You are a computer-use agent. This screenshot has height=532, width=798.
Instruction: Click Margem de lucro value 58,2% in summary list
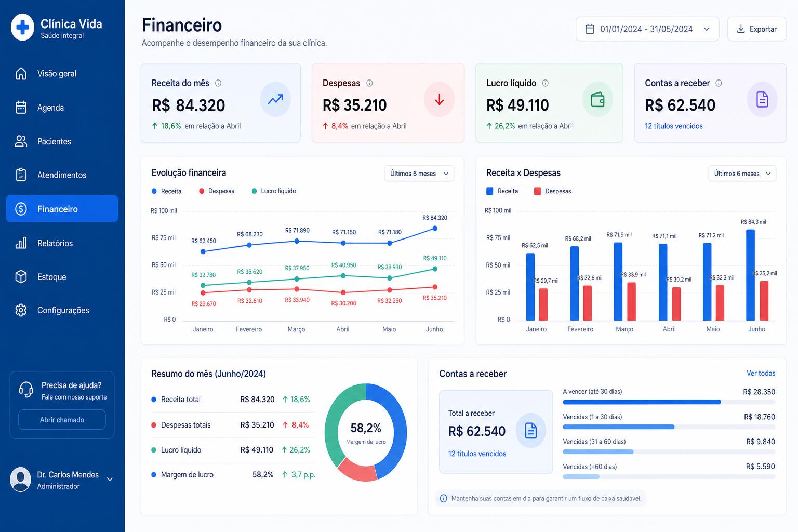click(263, 475)
